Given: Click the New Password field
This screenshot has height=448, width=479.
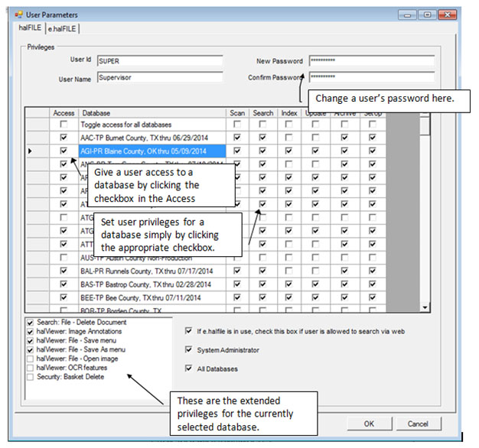Looking at the screenshot, I should coord(371,61).
